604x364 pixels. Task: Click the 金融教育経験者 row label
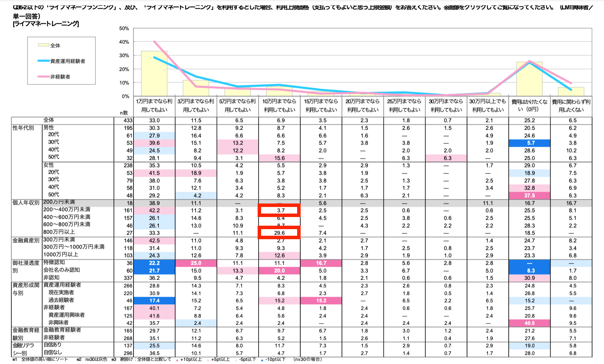click(x=62, y=330)
